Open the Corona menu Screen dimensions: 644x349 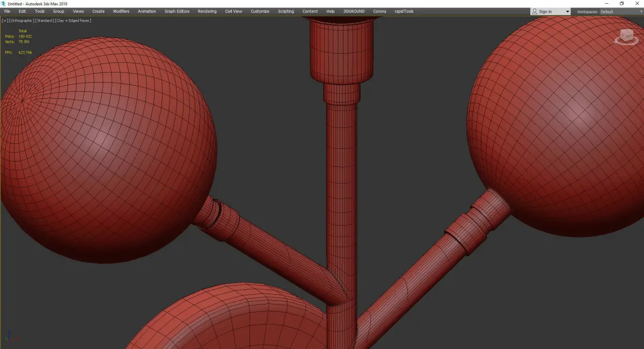point(379,11)
